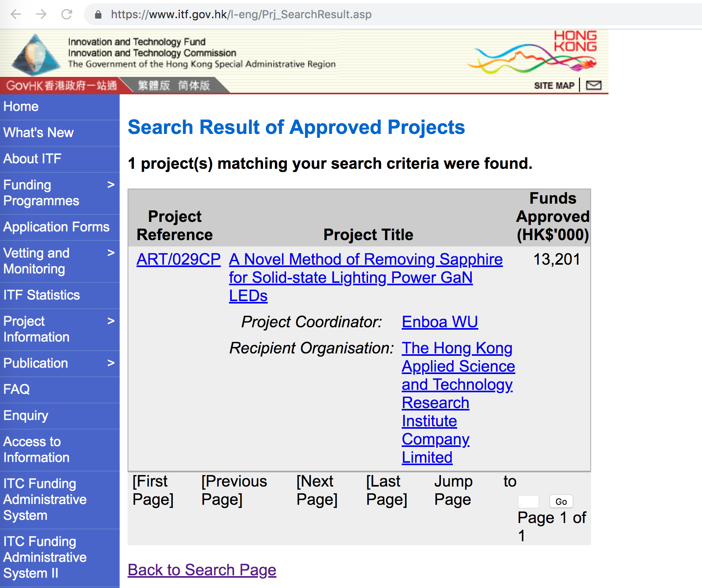702x588 pixels.
Task: Click the Project Title column header
Action: click(368, 235)
